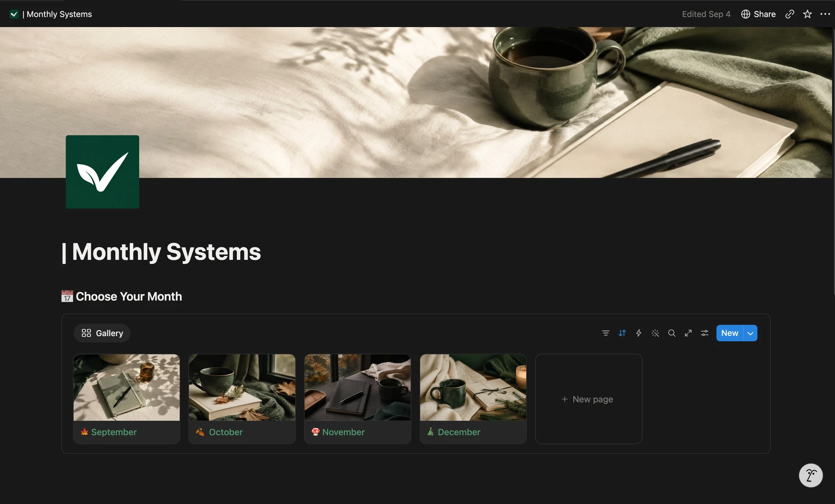Click the green checkmark page icon
Image resolution: width=835 pixels, height=504 pixels.
pyautogui.click(x=102, y=172)
